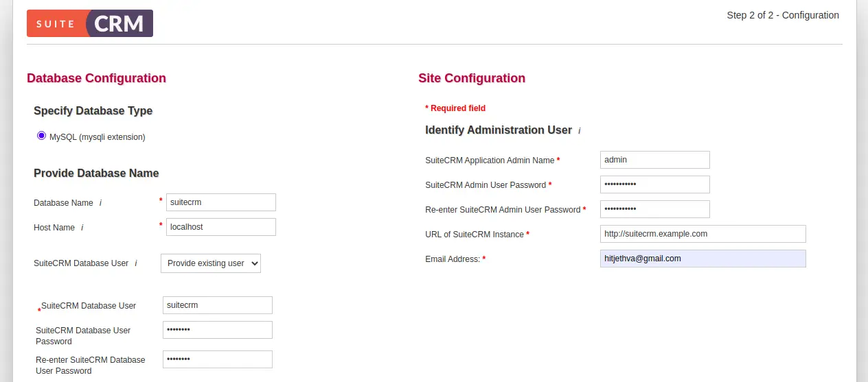
Task: Click the Site Configuration heading
Action: pos(472,78)
